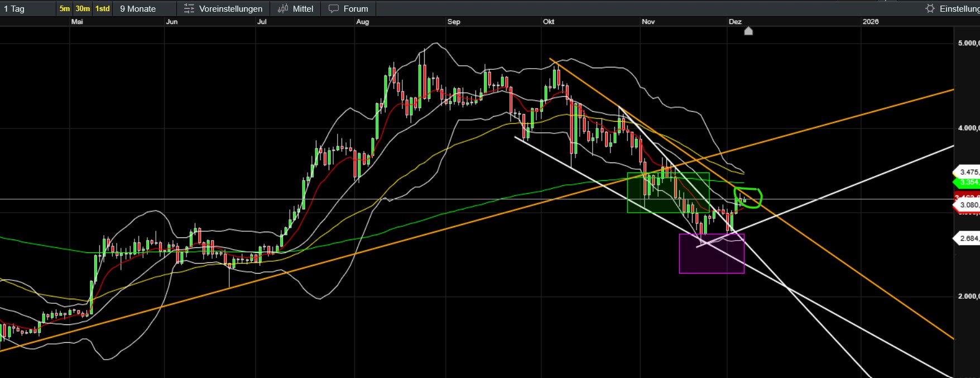Click the 3.080 price label
Screen dimensions: 980x378
click(967, 205)
